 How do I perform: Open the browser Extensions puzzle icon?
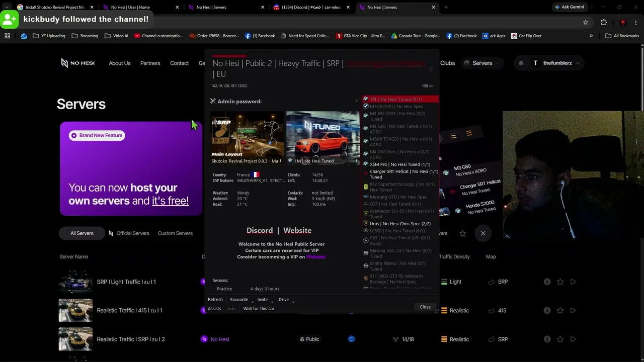point(604,23)
